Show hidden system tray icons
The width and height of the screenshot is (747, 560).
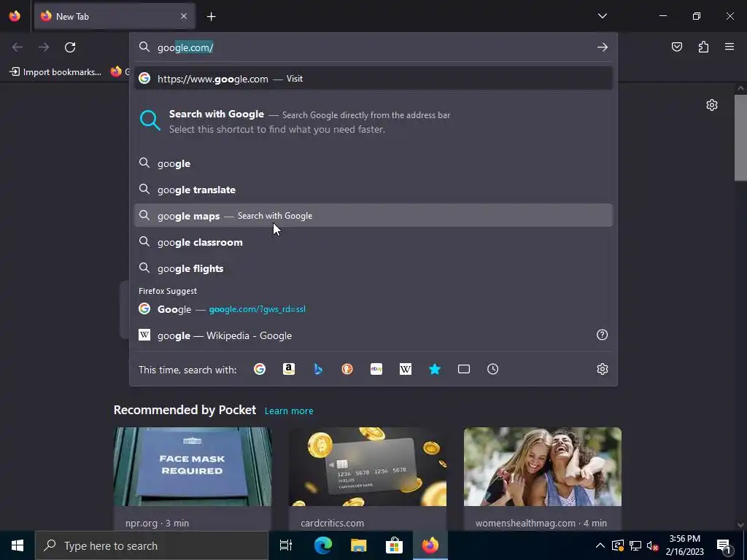[600, 545]
